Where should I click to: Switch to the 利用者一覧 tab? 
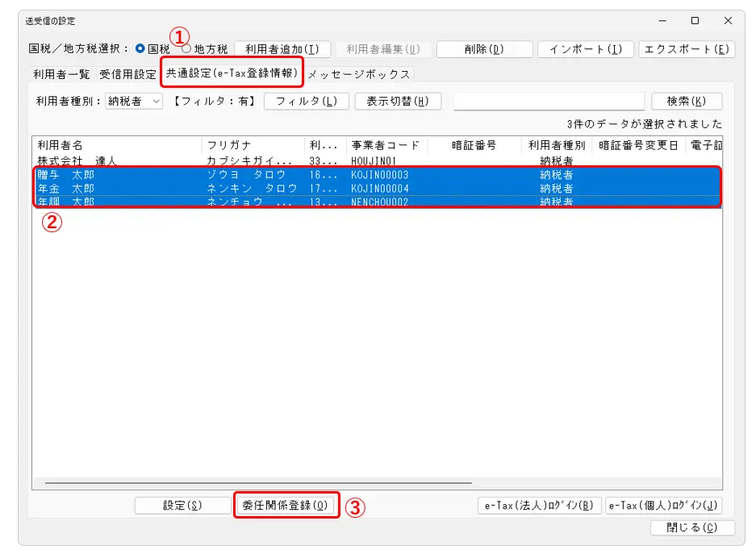[61, 74]
